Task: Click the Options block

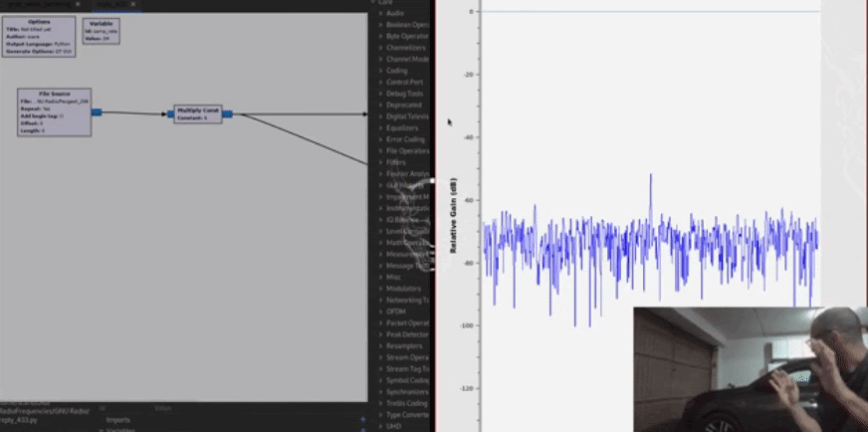Action: pos(38,37)
